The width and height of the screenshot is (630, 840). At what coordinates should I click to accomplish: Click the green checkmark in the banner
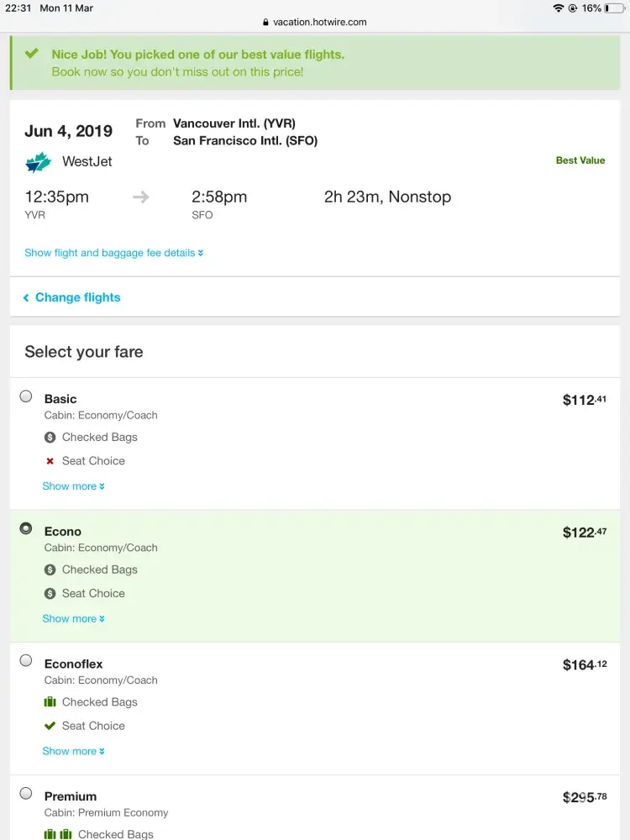[32, 54]
